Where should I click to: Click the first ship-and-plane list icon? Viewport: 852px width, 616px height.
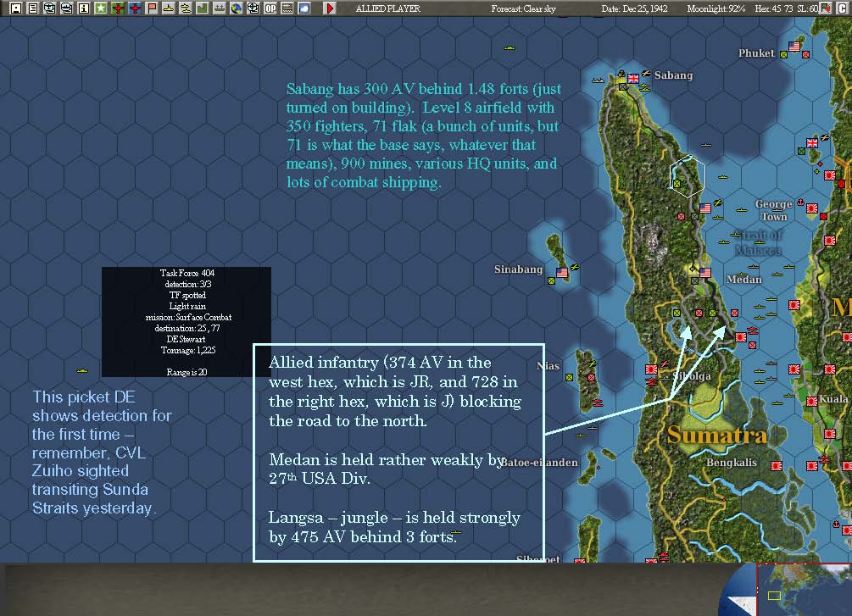[x=49, y=8]
